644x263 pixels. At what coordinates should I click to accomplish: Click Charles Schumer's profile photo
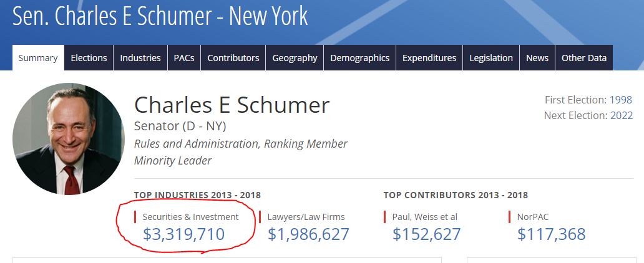tap(69, 139)
